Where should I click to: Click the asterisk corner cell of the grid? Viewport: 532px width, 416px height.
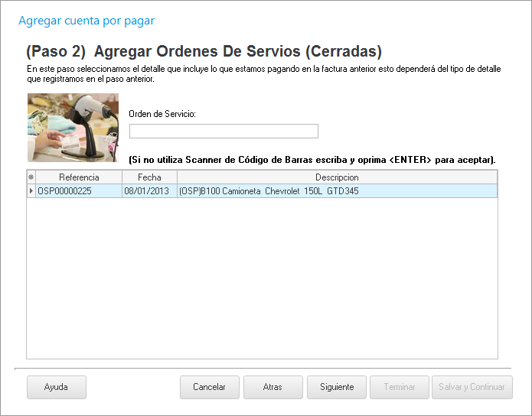pyautogui.click(x=31, y=177)
